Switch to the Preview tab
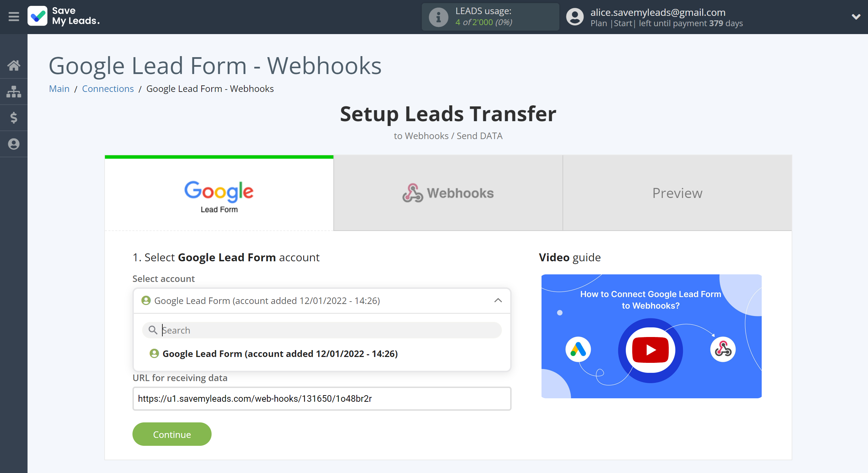868x473 pixels. pyautogui.click(x=677, y=193)
